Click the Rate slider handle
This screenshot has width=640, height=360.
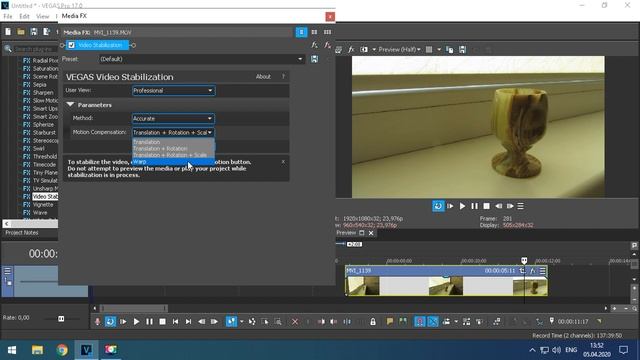click(61, 318)
